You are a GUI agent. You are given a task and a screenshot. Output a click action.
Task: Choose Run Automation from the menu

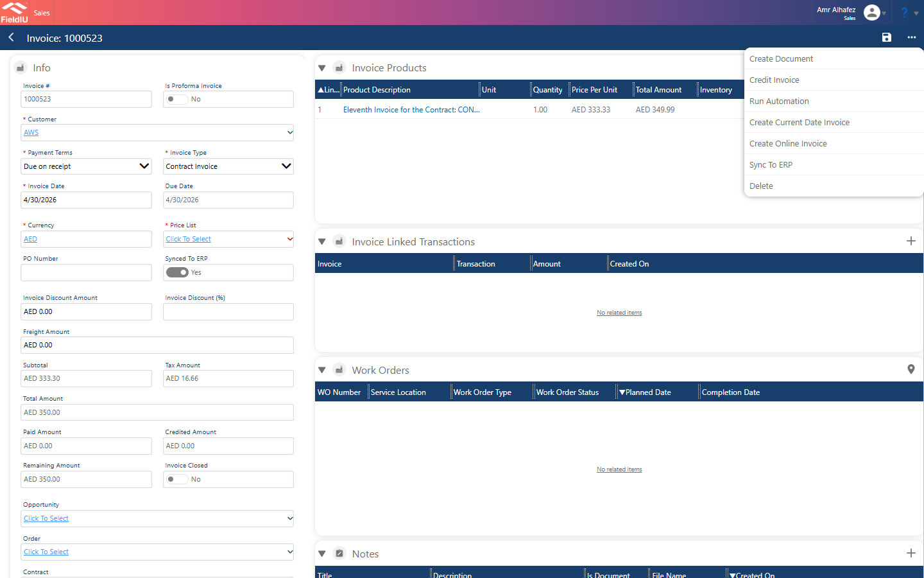tap(834, 101)
